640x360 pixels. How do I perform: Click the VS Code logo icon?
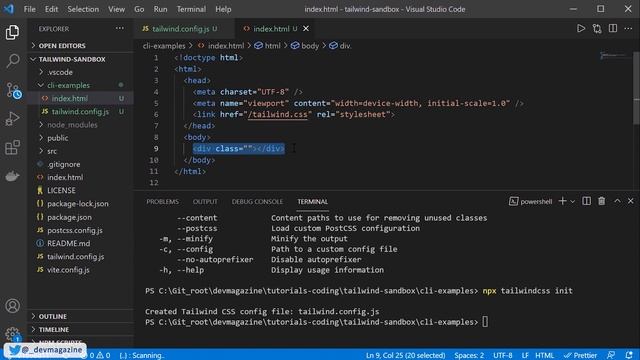(x=9, y=9)
